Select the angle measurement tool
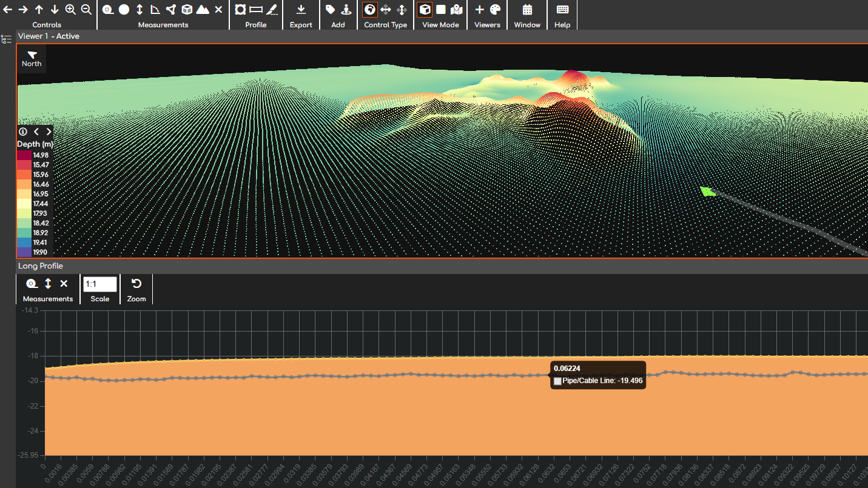Viewport: 868px width, 488px height. (155, 10)
